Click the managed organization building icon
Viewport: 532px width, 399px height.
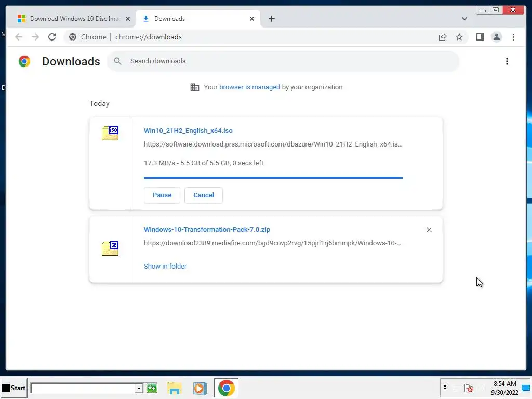coord(195,87)
